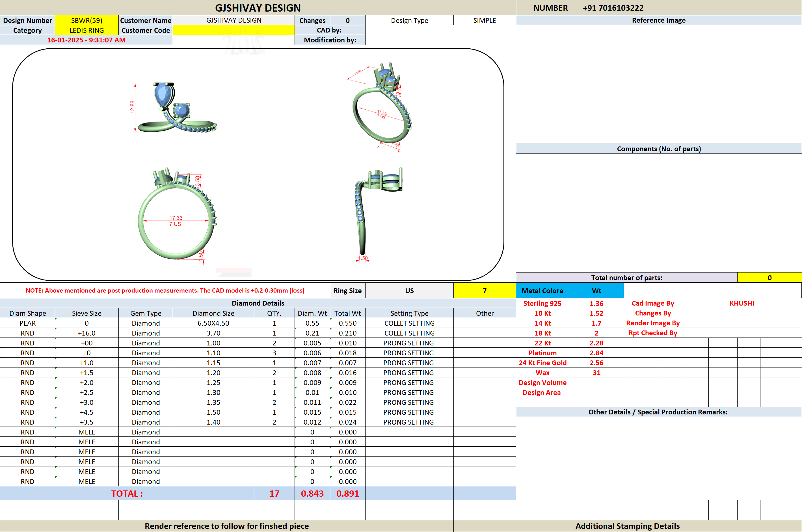Screen dimensions: 802x532
Task: Click the Total number of parts value 0
Action: [769, 278]
